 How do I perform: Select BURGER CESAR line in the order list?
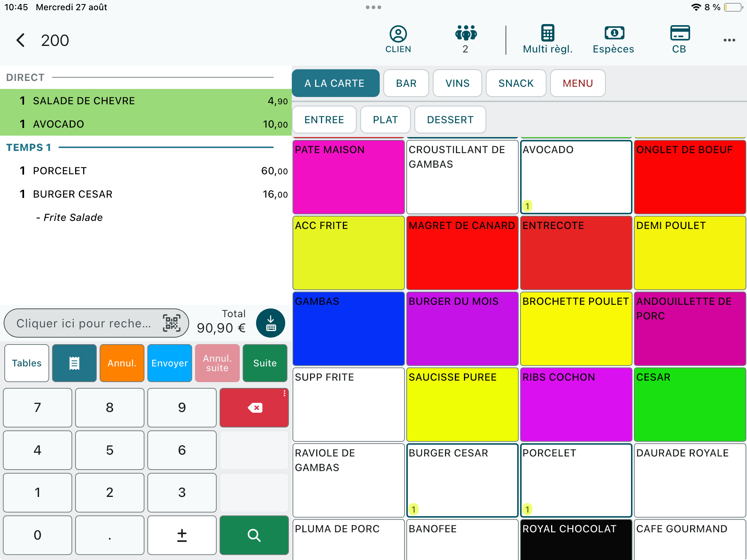click(x=146, y=194)
